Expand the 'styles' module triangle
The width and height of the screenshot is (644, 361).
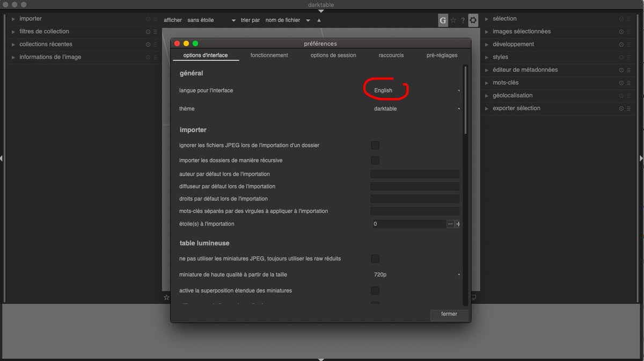(487, 57)
